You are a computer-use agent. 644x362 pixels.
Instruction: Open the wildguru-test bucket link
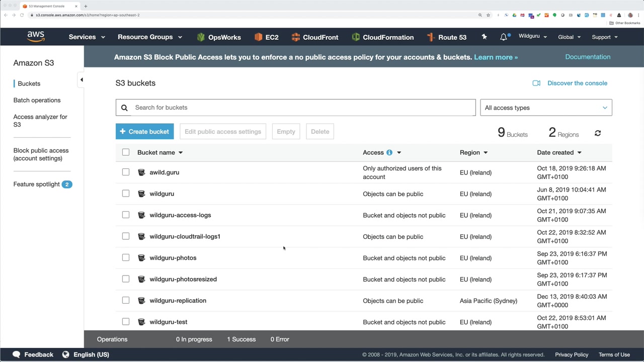168,322
